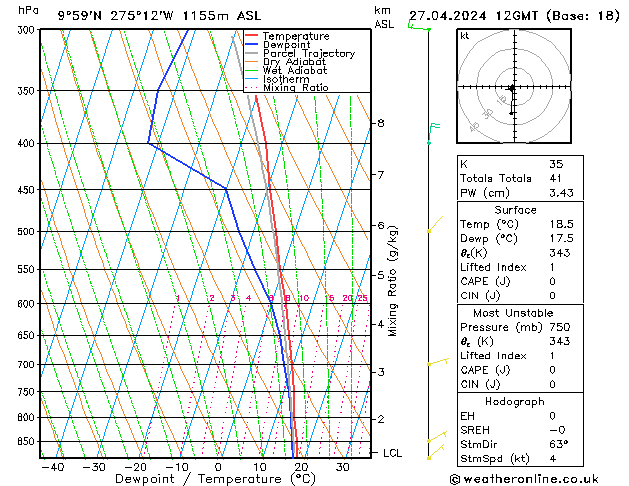Select the 'Temperature' legend label
The width and height of the screenshot is (629, 486).
[x=296, y=36]
